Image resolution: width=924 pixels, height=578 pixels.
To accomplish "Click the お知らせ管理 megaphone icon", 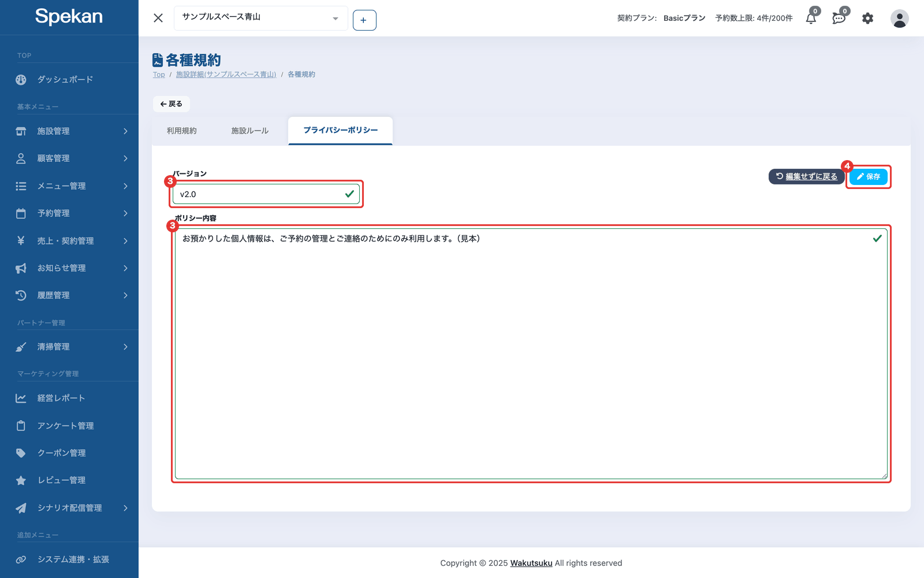I will coord(21,268).
